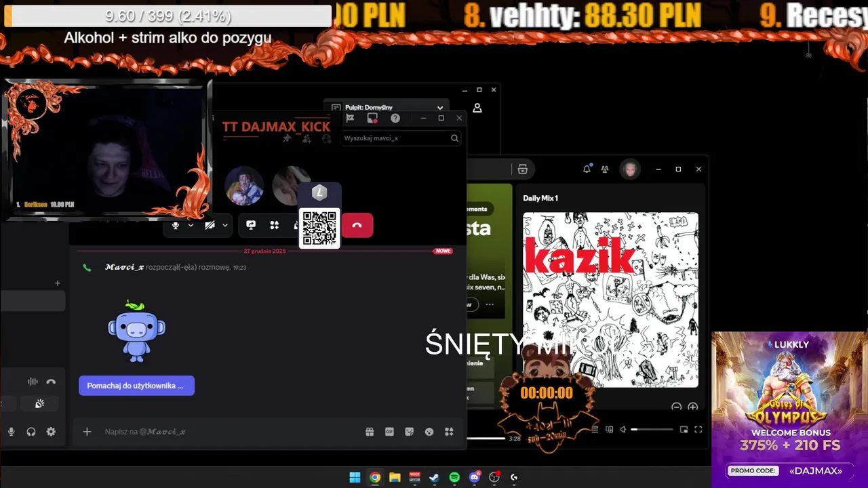The width and height of the screenshot is (868, 488).
Task: Open activities in Discord call controls
Action: [x=275, y=225]
